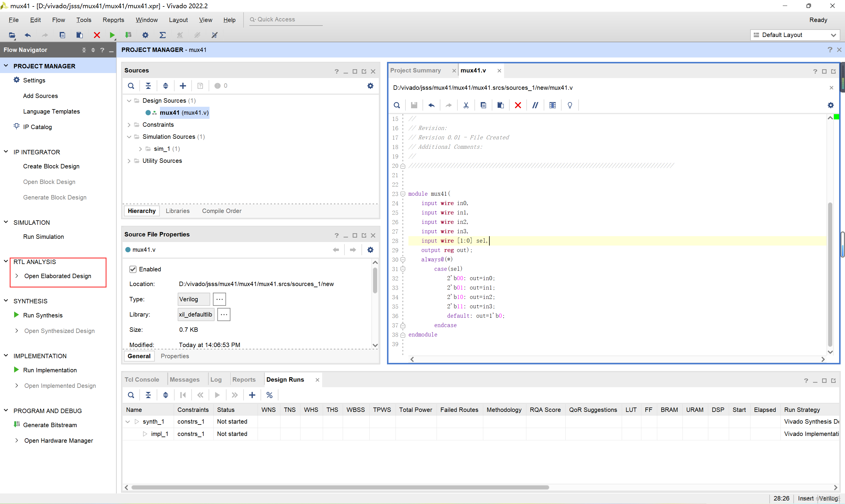Image resolution: width=845 pixels, height=504 pixels.
Task: Click the Report Utilization sigma toolbar icon
Action: (163, 35)
